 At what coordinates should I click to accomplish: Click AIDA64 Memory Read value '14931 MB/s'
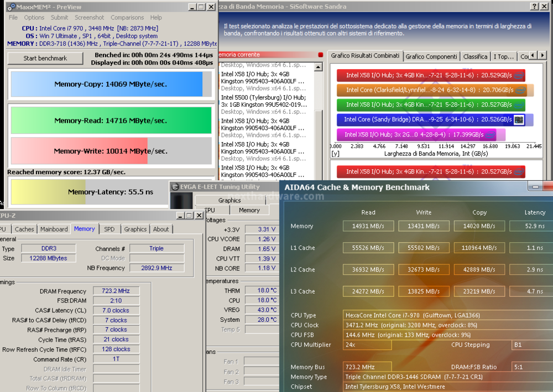(368, 226)
